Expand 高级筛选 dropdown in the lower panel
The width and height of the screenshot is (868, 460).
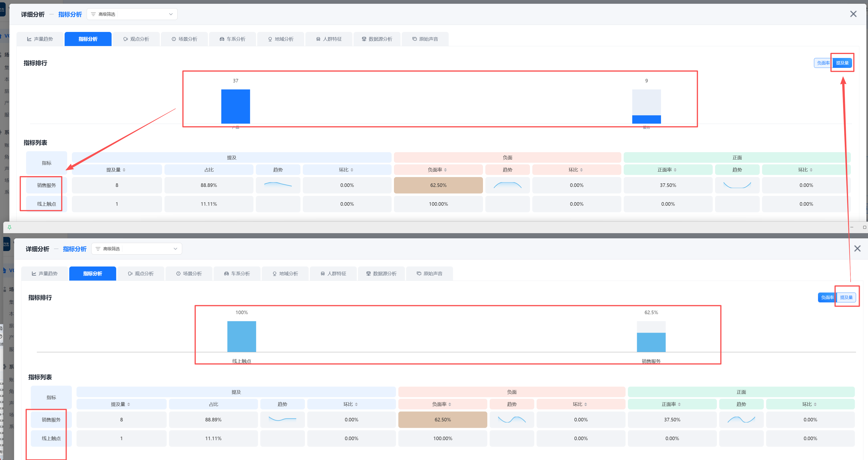(136, 248)
